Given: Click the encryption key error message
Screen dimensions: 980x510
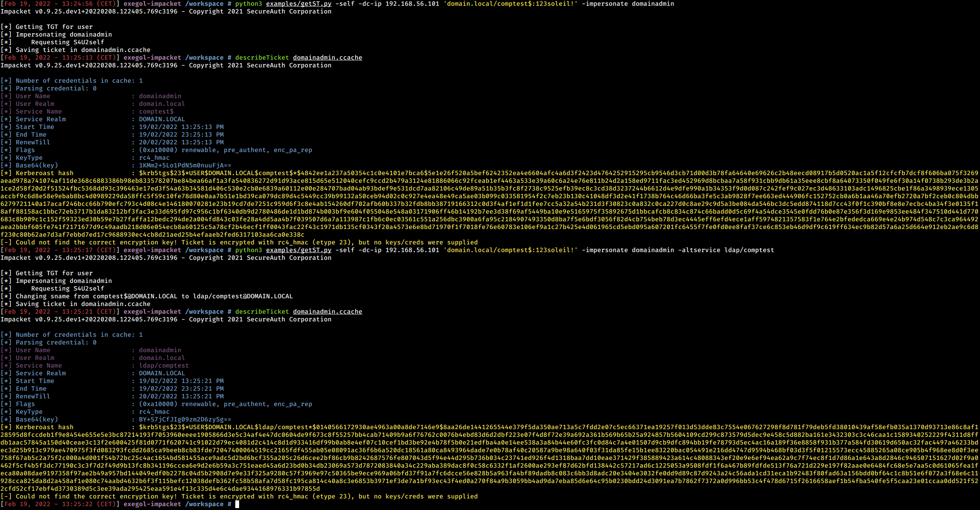Looking at the screenshot, I should [x=239, y=242].
